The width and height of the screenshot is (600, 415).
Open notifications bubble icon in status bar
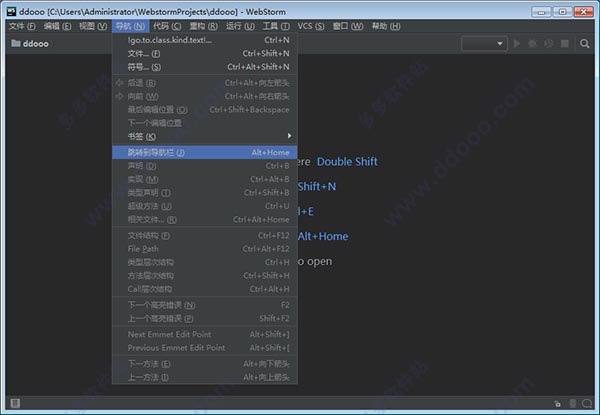tap(587, 403)
